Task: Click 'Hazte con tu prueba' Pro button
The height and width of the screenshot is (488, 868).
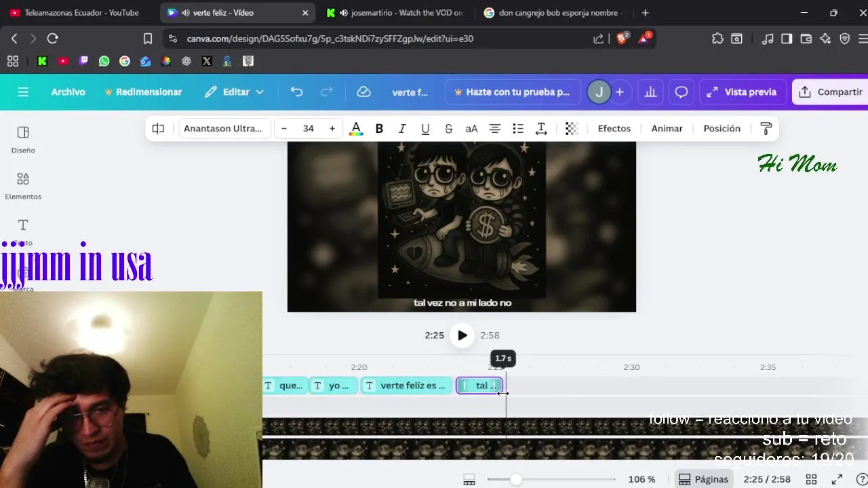Action: coord(513,92)
